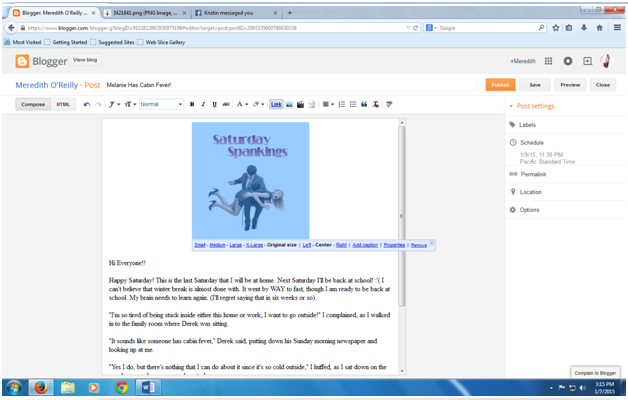
Task: Align image Left
Action: pyautogui.click(x=306, y=245)
